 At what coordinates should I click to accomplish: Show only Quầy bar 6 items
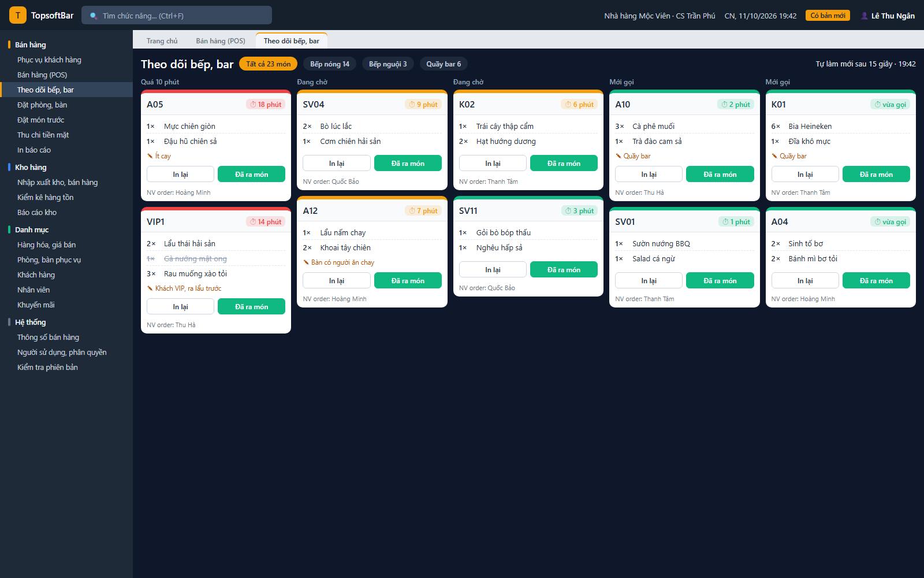click(444, 64)
